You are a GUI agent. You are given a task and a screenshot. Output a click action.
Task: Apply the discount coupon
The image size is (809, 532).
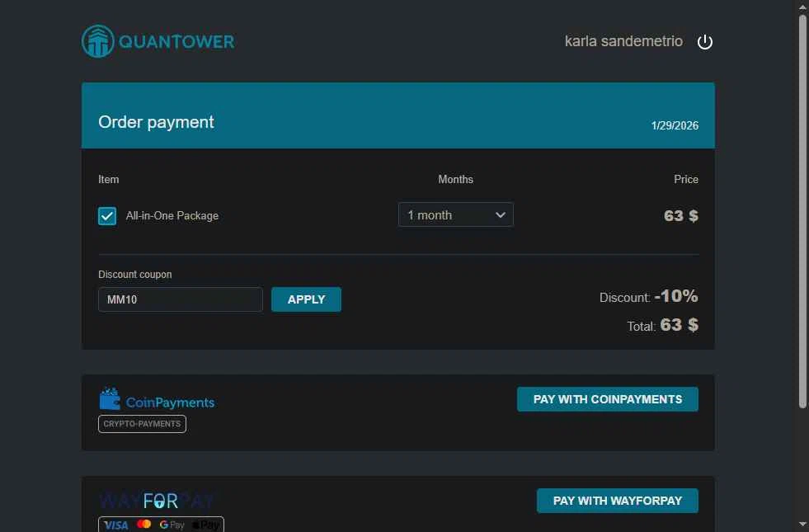tap(306, 299)
